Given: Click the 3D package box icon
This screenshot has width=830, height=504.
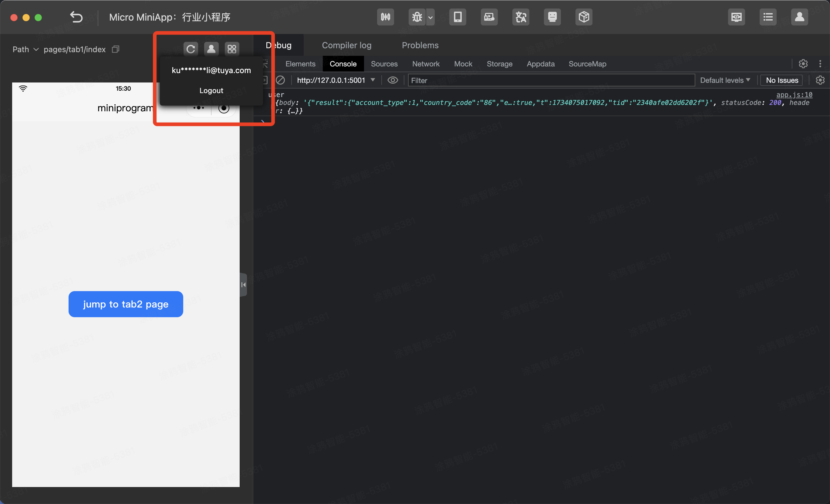Looking at the screenshot, I should pos(583,17).
